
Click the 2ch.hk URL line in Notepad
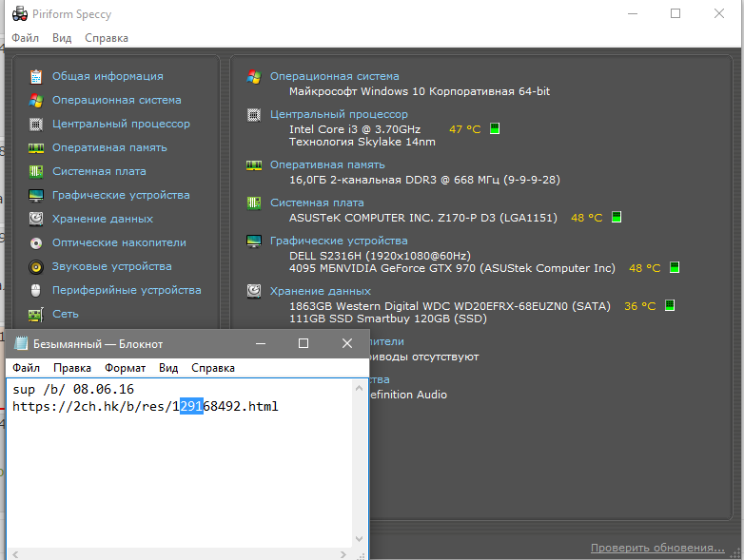point(146,406)
